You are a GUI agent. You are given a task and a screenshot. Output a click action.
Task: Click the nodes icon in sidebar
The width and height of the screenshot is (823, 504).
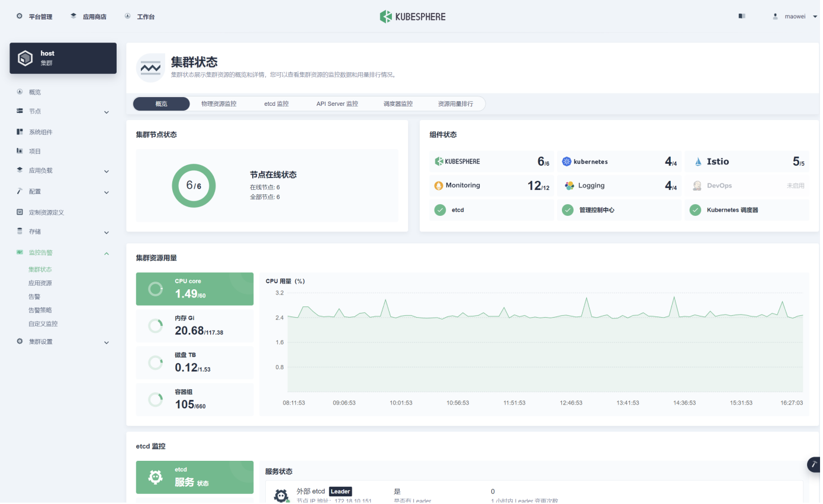click(x=20, y=111)
